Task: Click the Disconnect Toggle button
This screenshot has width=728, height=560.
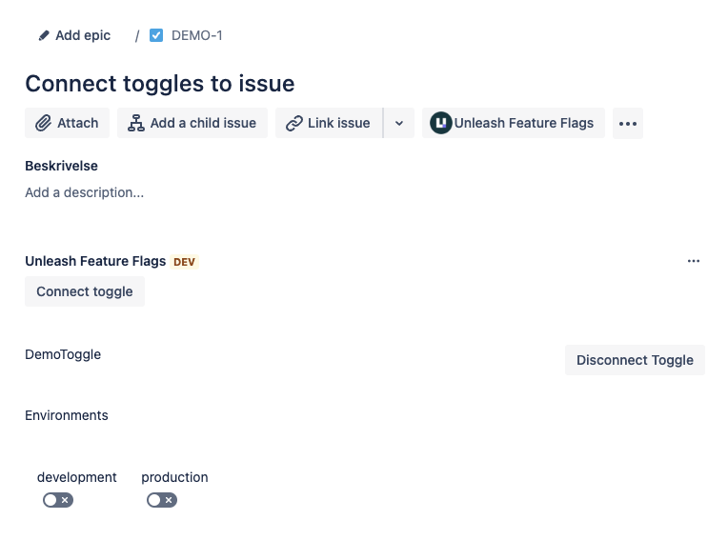Action: (635, 360)
